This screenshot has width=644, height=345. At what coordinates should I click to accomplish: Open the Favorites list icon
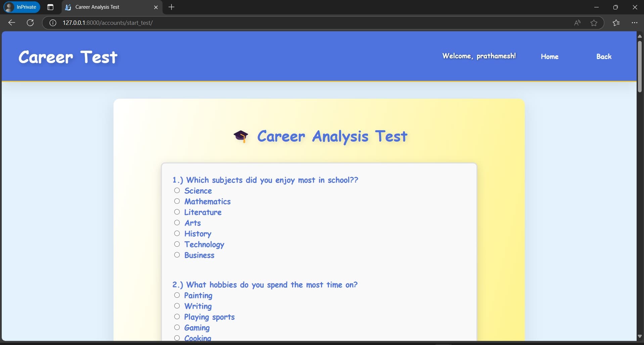point(616,23)
